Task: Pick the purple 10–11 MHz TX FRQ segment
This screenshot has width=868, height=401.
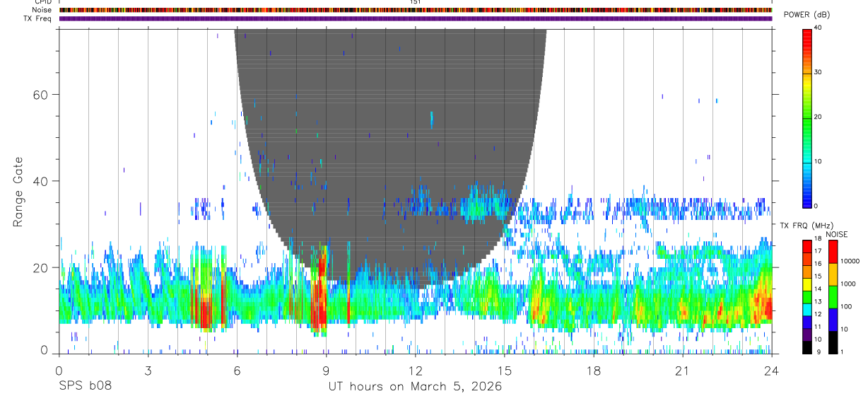Action: (807, 335)
